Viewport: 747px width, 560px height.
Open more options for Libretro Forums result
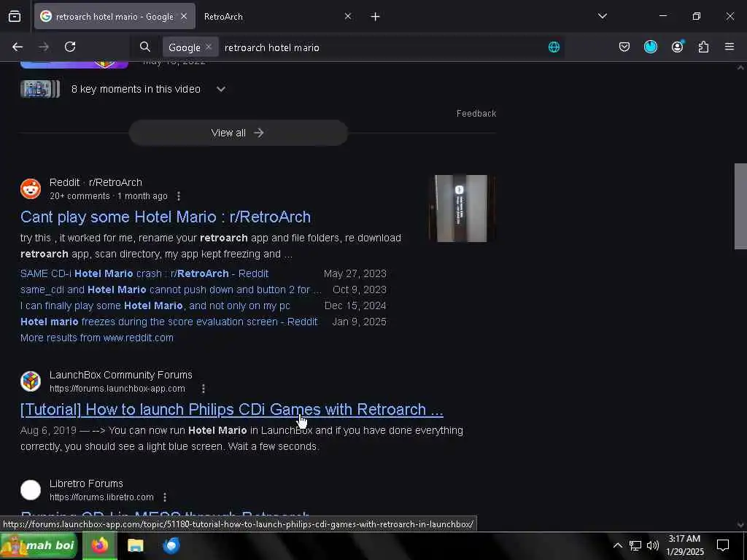[x=165, y=497]
